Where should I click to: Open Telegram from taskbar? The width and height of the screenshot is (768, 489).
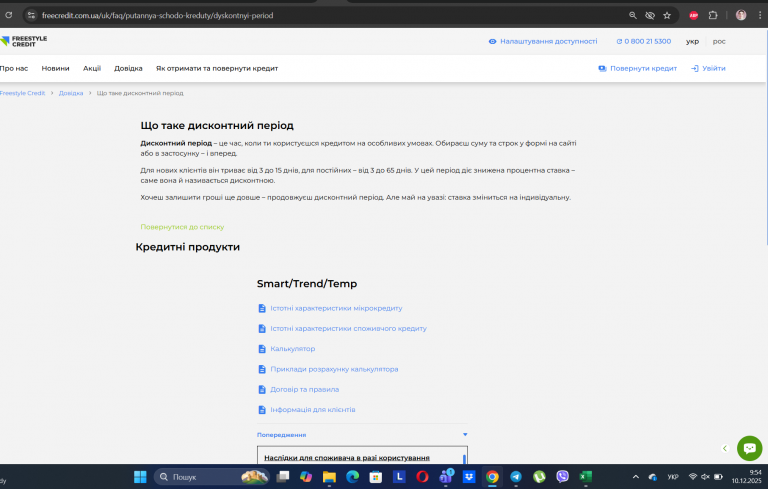[x=516, y=477]
